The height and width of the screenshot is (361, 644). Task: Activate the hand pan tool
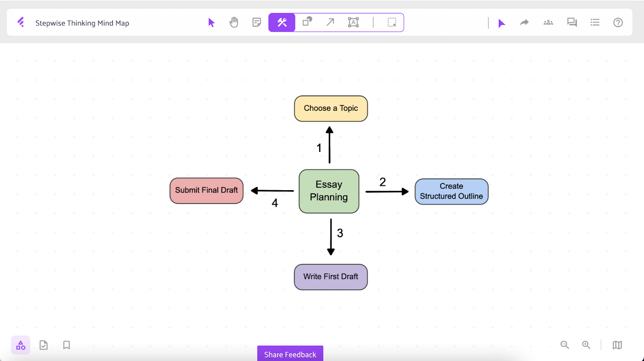(x=234, y=22)
